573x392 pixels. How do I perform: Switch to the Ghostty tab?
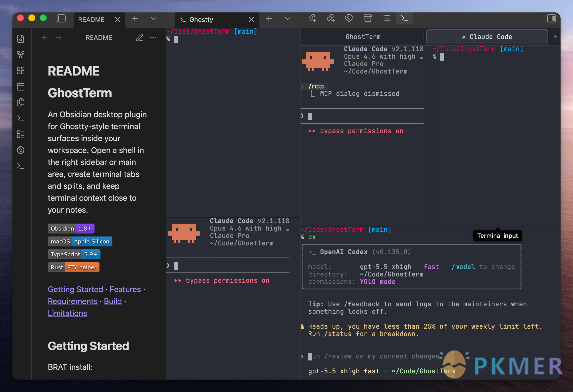217,20
